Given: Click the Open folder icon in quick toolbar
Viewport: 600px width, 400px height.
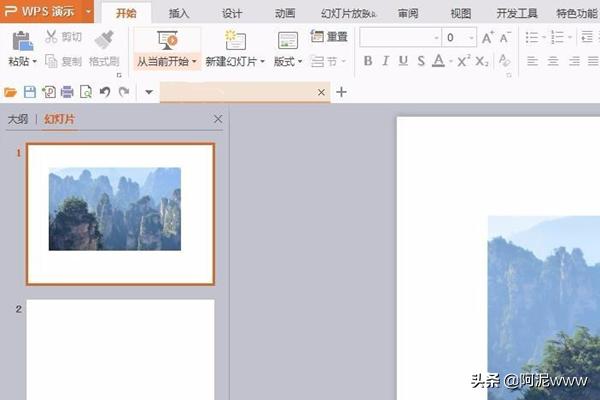Looking at the screenshot, I should 11,92.
